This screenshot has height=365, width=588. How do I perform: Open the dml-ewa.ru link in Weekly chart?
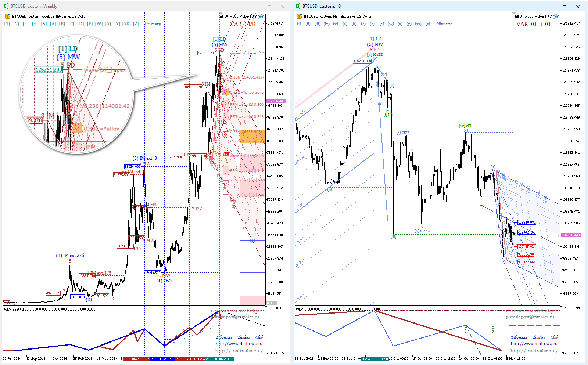click(239, 344)
